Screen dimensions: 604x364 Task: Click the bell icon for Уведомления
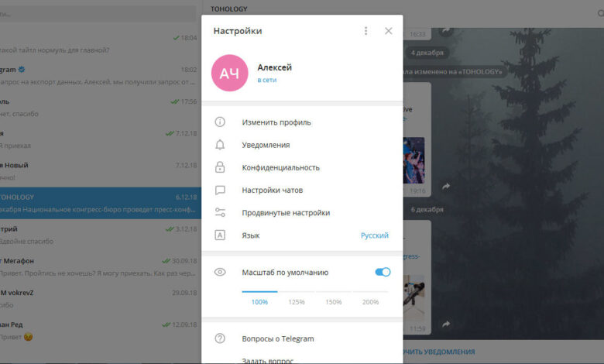(x=220, y=145)
